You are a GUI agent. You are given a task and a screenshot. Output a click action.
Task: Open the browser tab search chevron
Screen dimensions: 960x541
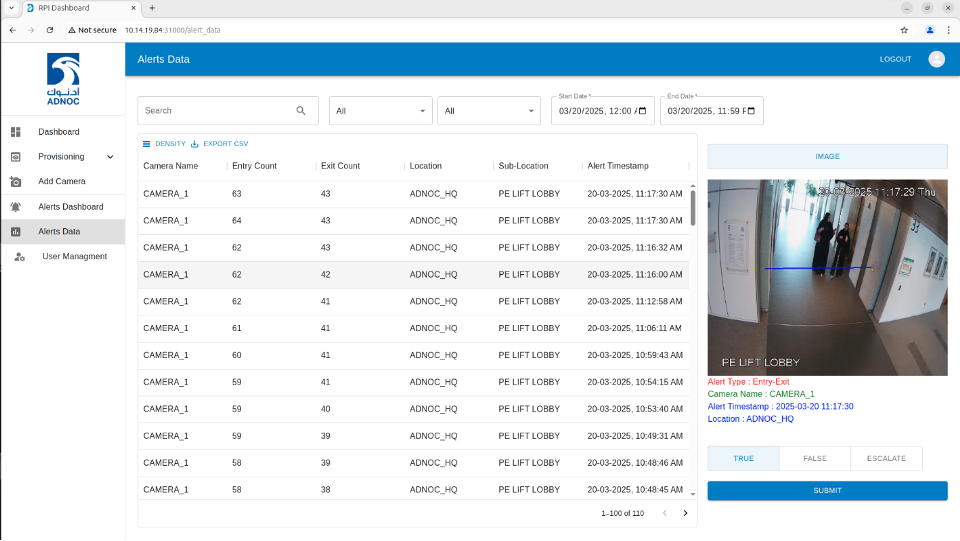tap(11, 8)
